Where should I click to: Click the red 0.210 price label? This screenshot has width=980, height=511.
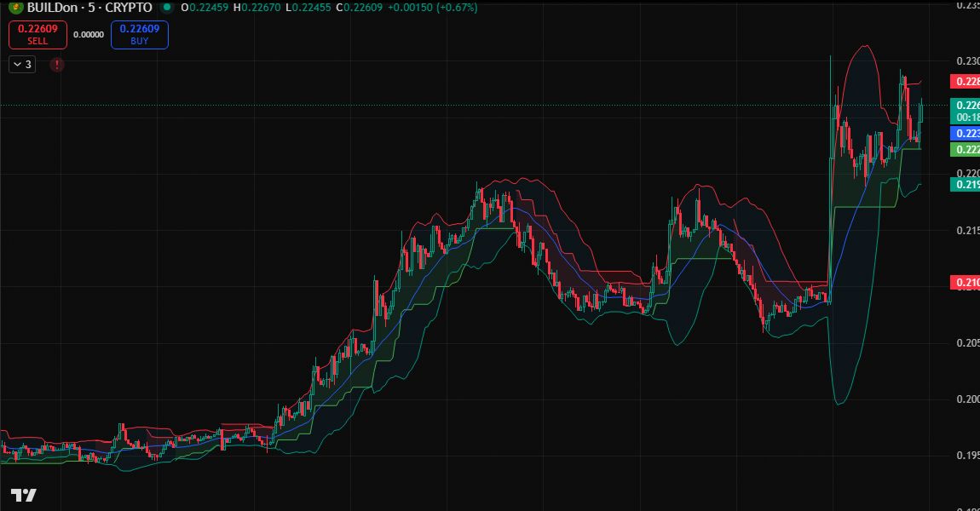pos(965,283)
